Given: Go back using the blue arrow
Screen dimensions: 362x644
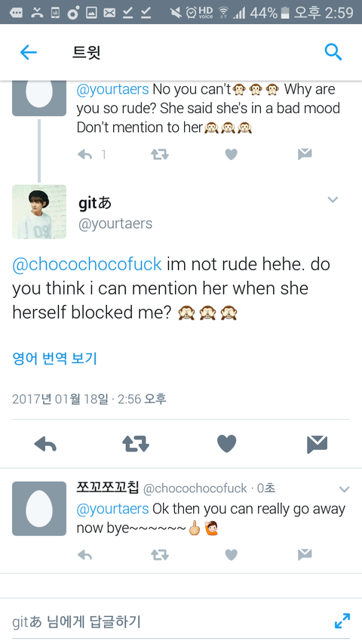Looking at the screenshot, I should (29, 53).
